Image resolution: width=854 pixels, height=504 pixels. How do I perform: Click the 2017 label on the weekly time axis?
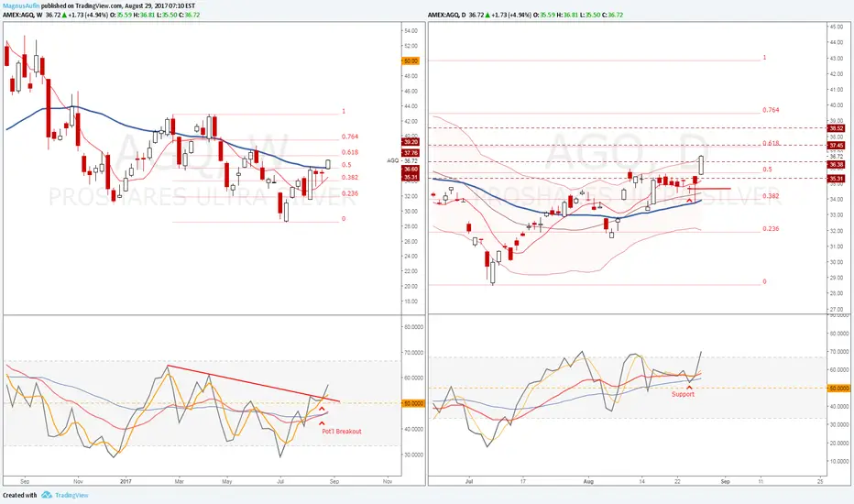[x=126, y=481]
